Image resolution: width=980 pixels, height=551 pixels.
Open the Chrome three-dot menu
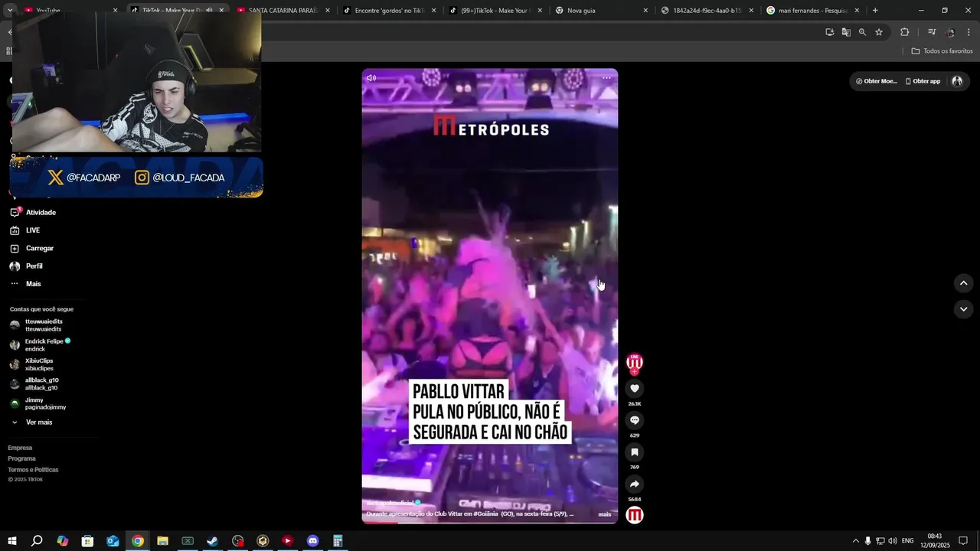coord(969,32)
